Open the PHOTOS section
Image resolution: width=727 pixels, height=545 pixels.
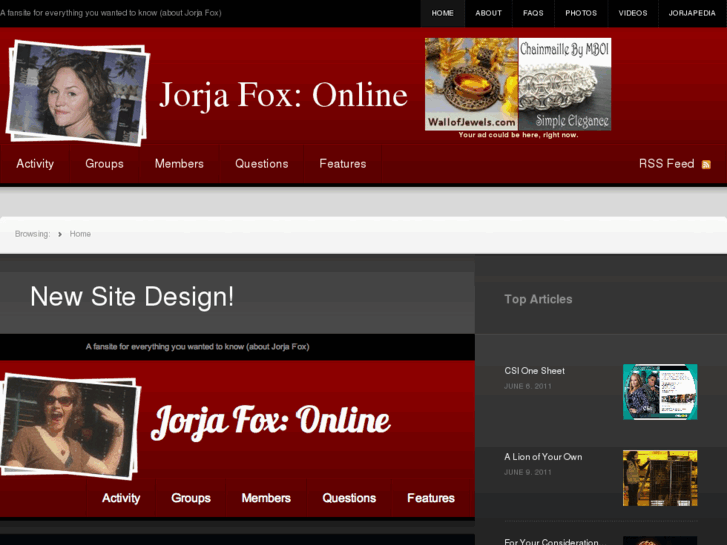click(581, 13)
